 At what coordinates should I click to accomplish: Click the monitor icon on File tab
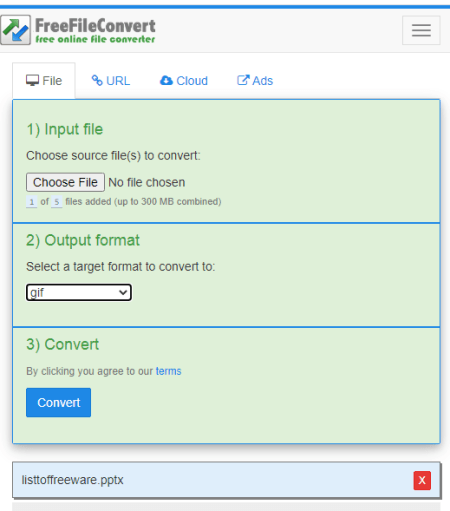pos(32,80)
